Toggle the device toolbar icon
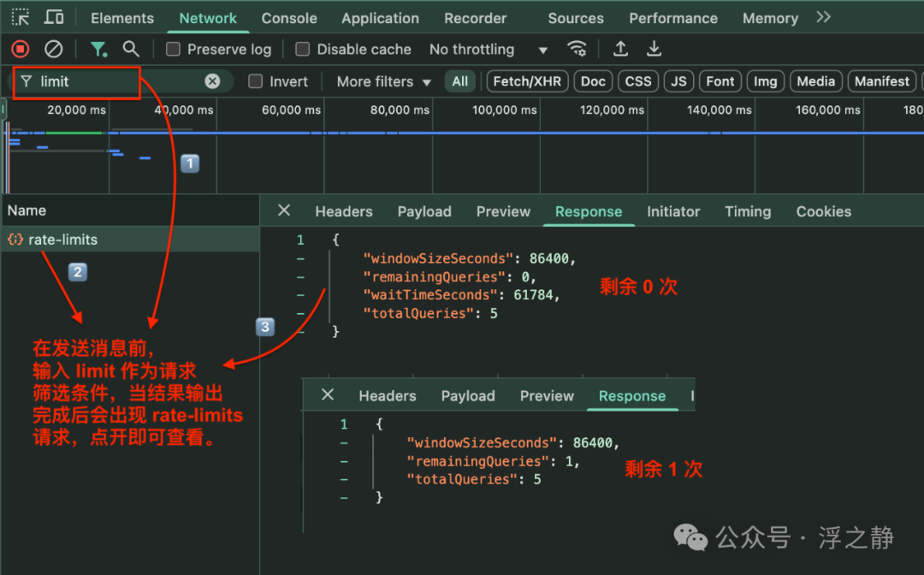 (54, 17)
